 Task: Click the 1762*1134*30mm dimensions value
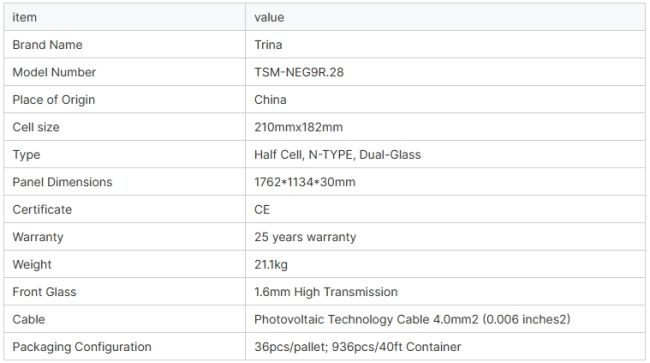pos(305,182)
